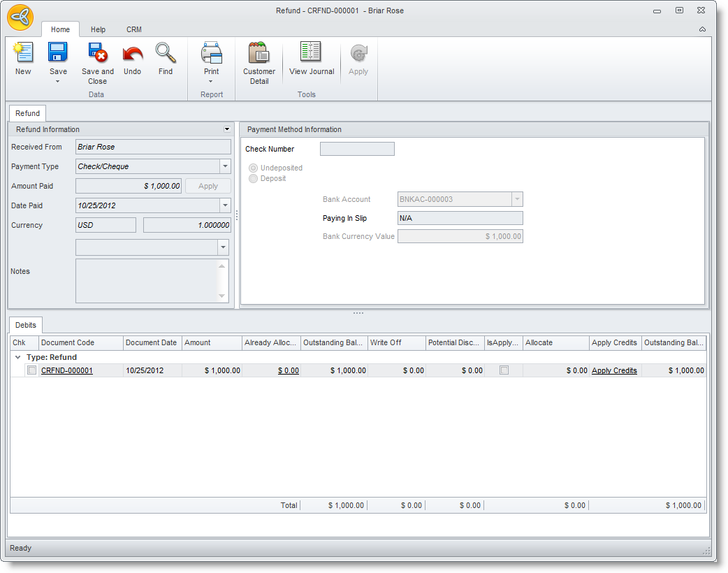Click the Undo arrow icon
The image size is (728, 573).
[x=132, y=54]
